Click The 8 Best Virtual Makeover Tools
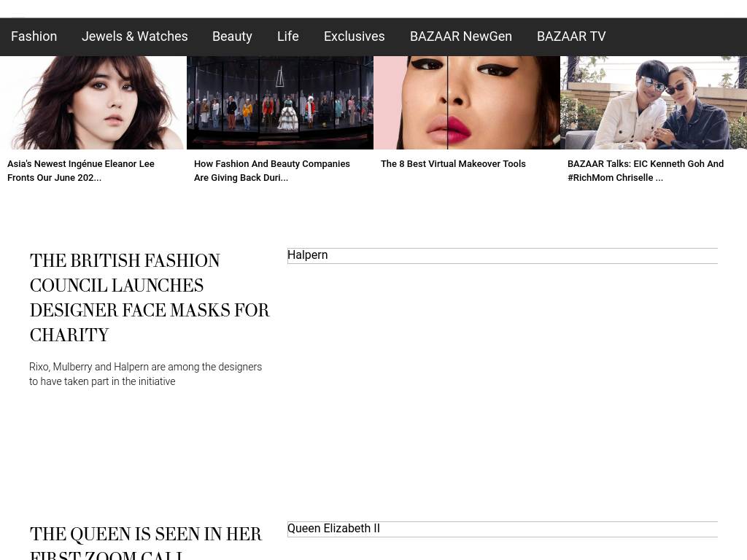Image resolution: width=747 pixels, height=560 pixels. [x=452, y=164]
